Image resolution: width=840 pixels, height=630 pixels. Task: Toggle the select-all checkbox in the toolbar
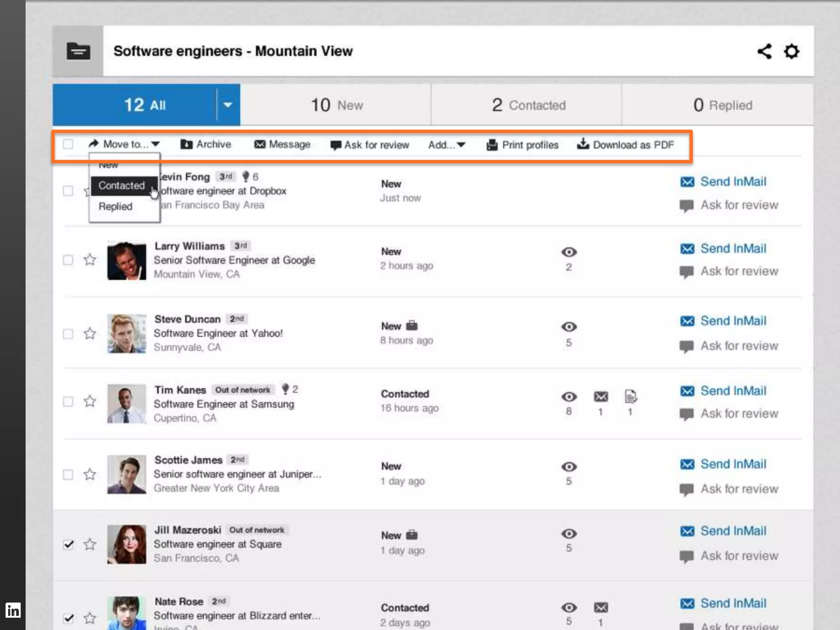[x=68, y=144]
